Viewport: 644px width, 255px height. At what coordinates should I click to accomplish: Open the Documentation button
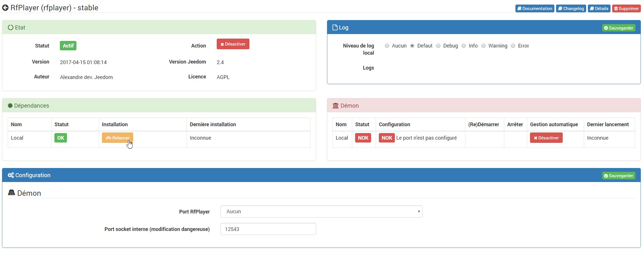click(535, 9)
